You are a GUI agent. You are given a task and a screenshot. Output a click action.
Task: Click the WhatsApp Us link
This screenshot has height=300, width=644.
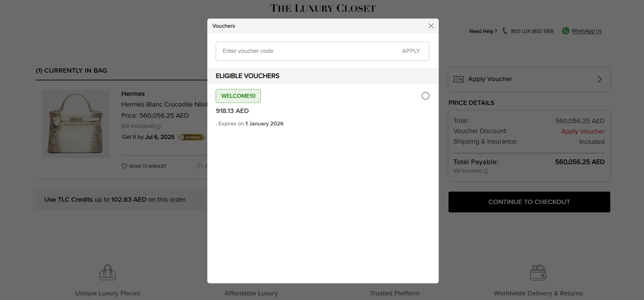[586, 31]
